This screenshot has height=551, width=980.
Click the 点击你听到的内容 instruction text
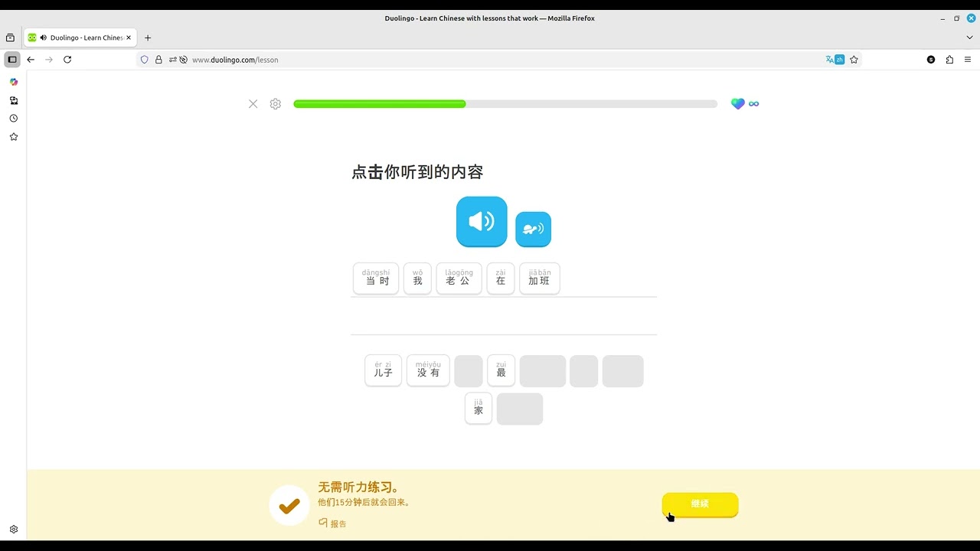click(x=417, y=172)
